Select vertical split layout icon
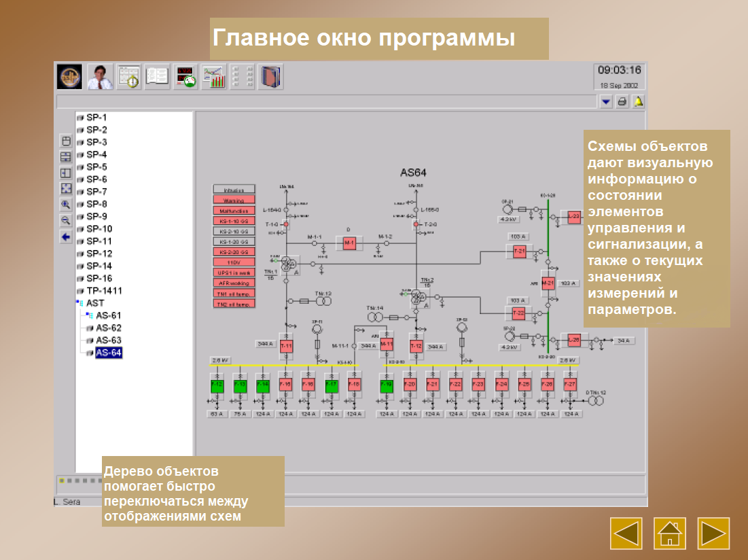Screen dimensions: 748x560 (x=66, y=173)
